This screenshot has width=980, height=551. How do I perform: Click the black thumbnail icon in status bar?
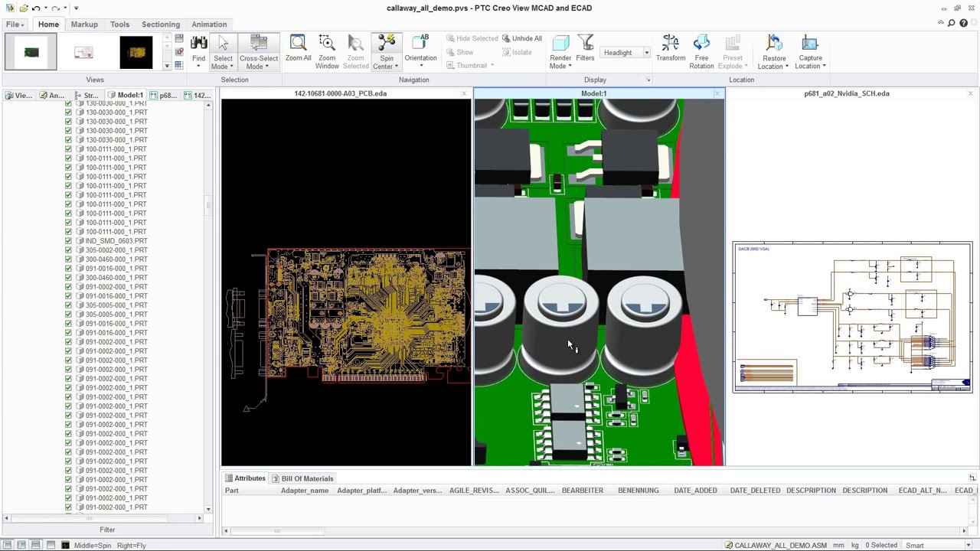point(65,545)
